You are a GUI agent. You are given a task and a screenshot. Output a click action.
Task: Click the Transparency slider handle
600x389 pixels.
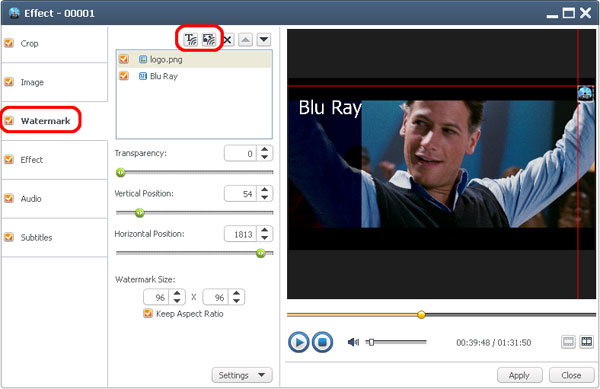coord(121,173)
